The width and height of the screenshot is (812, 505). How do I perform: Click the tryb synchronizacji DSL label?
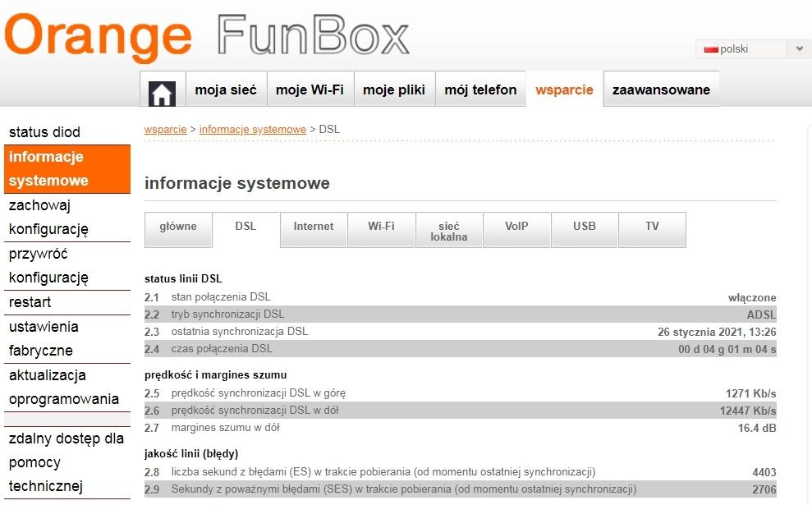tap(228, 314)
